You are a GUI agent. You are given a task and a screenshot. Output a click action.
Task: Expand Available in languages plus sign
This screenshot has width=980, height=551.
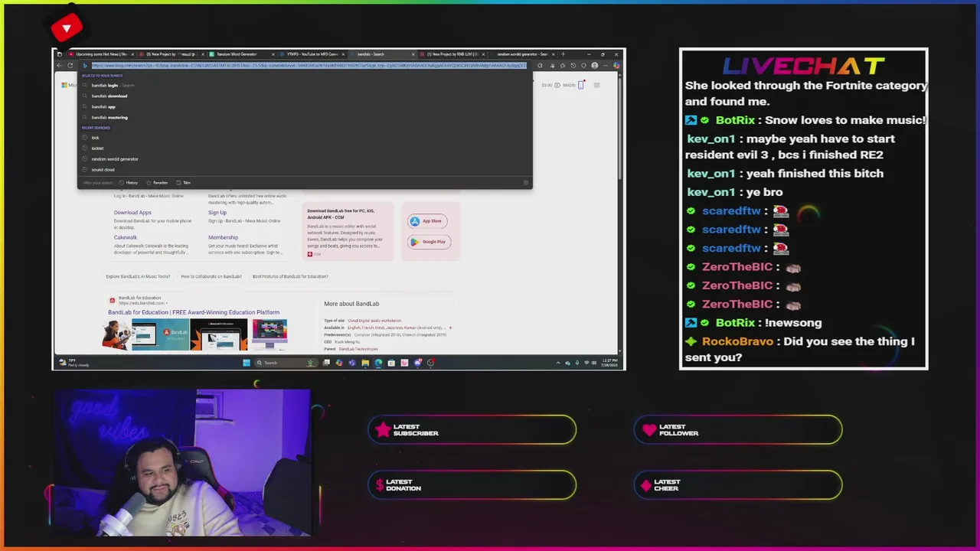coord(450,328)
